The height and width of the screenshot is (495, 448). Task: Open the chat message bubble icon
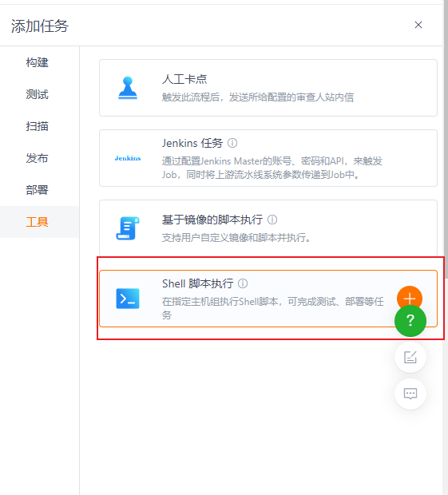coord(410,394)
